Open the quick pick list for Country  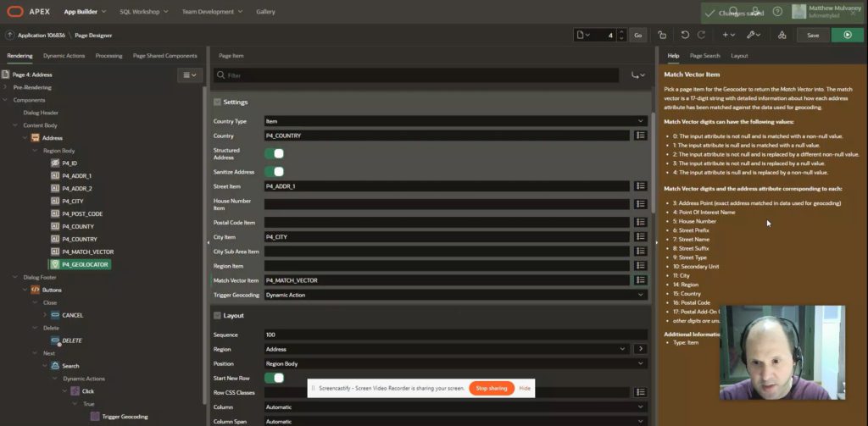[641, 136]
